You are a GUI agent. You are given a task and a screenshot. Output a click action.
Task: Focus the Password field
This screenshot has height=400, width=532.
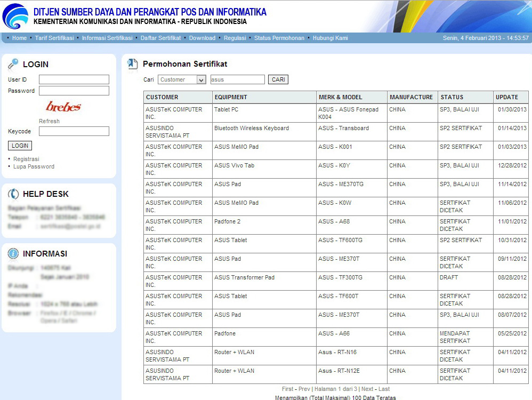point(74,91)
